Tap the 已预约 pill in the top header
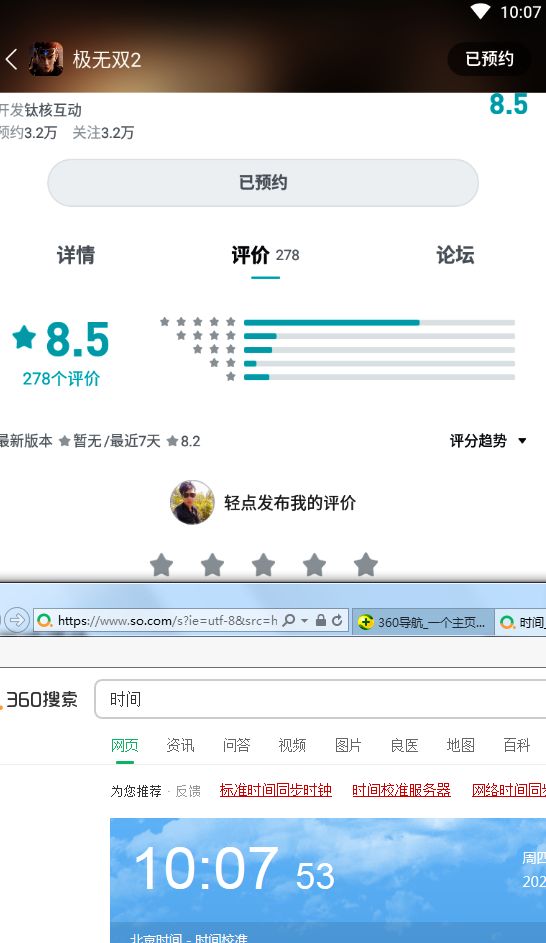The width and height of the screenshot is (546, 943). pos(489,59)
